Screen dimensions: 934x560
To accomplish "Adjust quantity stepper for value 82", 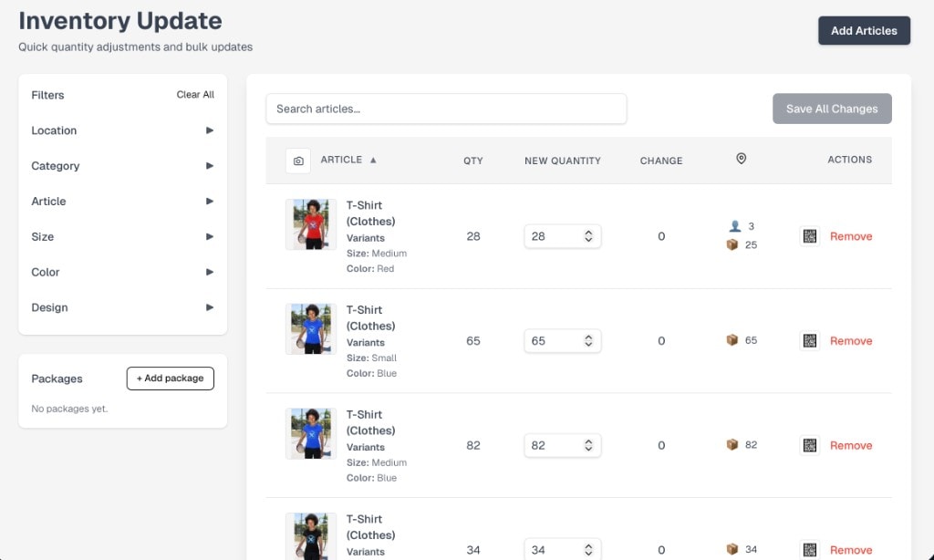I will (x=588, y=445).
